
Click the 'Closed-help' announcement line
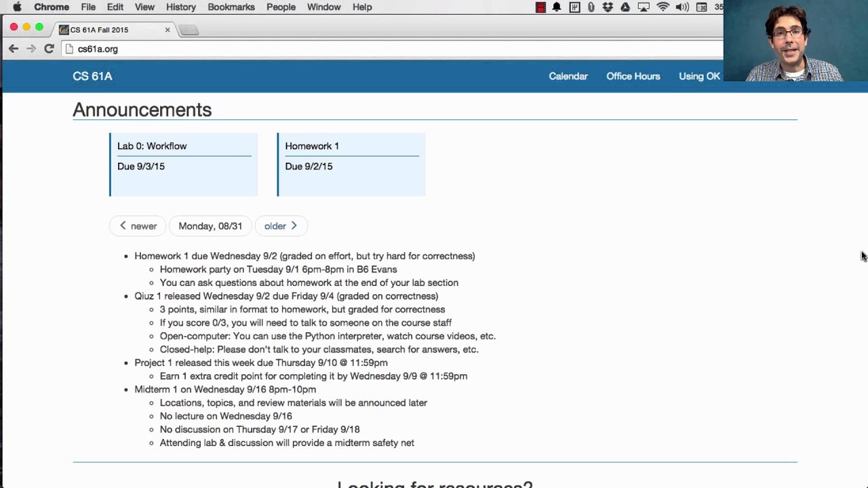tap(319, 350)
